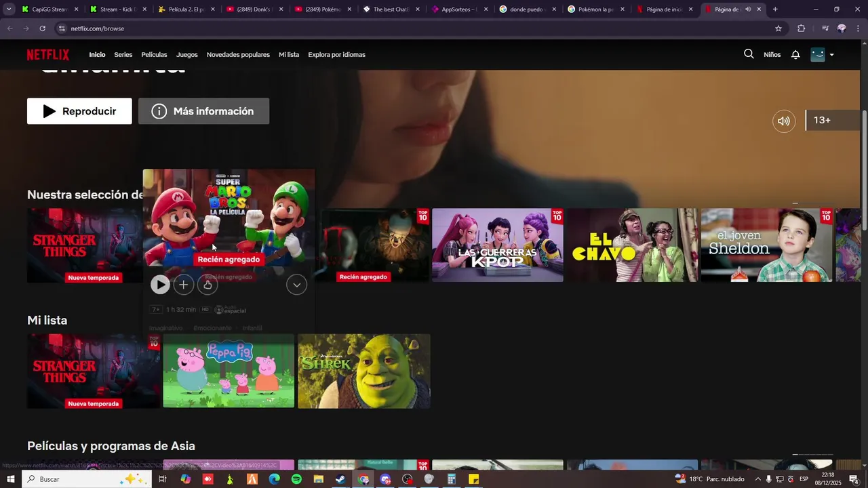The height and width of the screenshot is (488, 868).
Task: Open Películas menu item
Action: [x=154, y=55]
